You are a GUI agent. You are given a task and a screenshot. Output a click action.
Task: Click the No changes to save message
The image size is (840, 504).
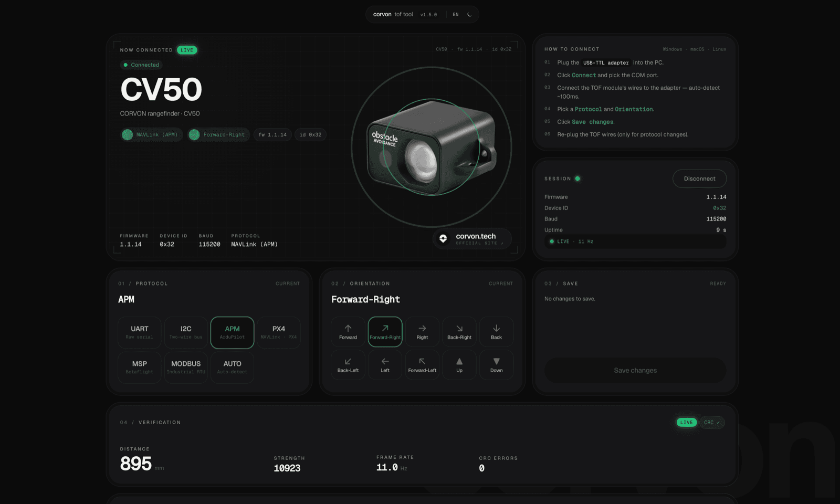(x=570, y=299)
